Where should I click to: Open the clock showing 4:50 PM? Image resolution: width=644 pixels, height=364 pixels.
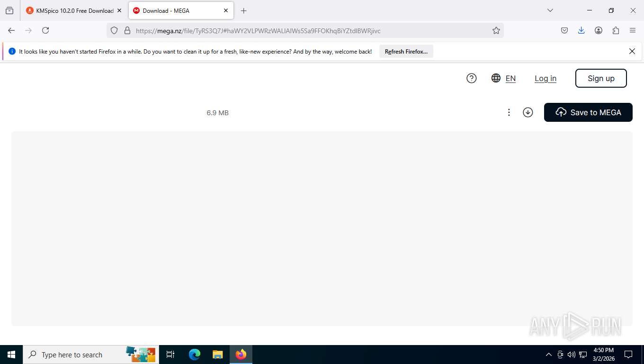pos(603,355)
